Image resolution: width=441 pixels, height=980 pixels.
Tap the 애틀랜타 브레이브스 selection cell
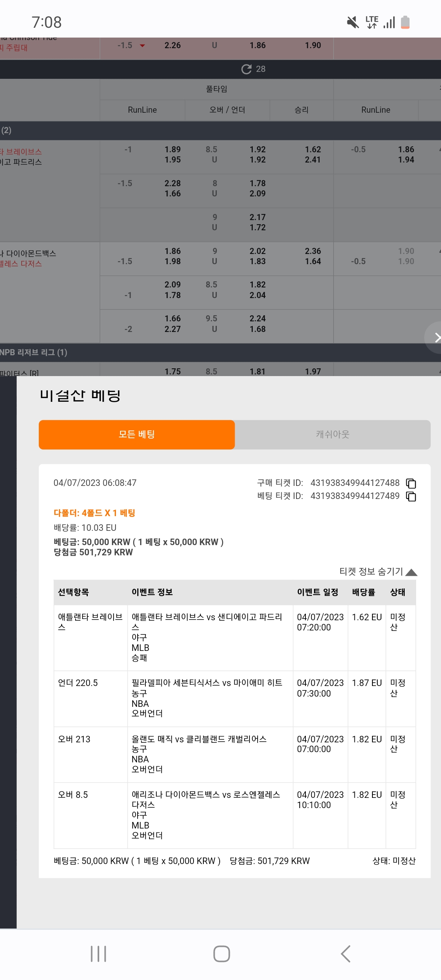(x=91, y=638)
